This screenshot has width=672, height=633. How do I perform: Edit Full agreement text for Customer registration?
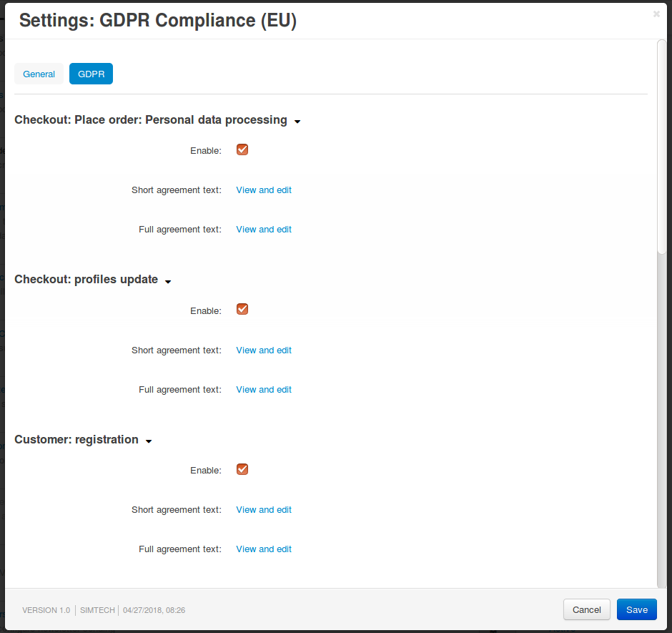(x=264, y=549)
